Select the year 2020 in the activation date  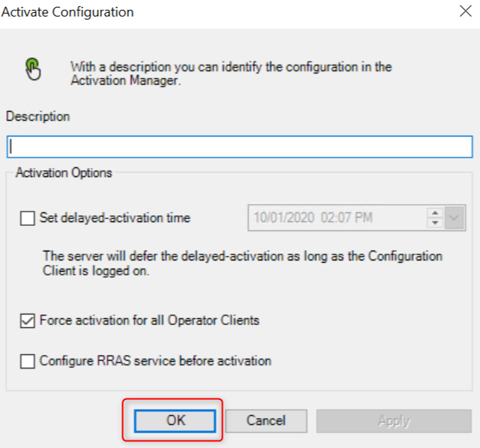click(300, 218)
